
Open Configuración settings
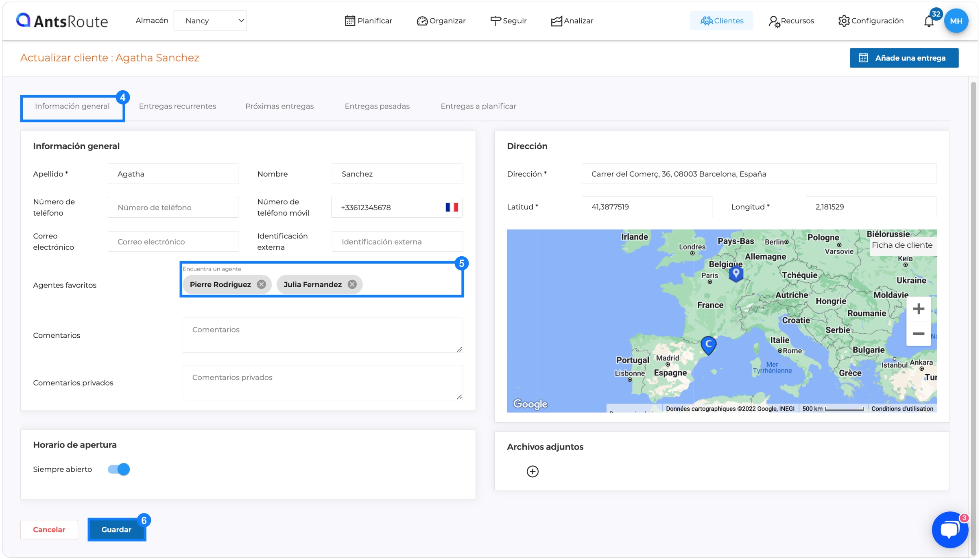pos(871,21)
